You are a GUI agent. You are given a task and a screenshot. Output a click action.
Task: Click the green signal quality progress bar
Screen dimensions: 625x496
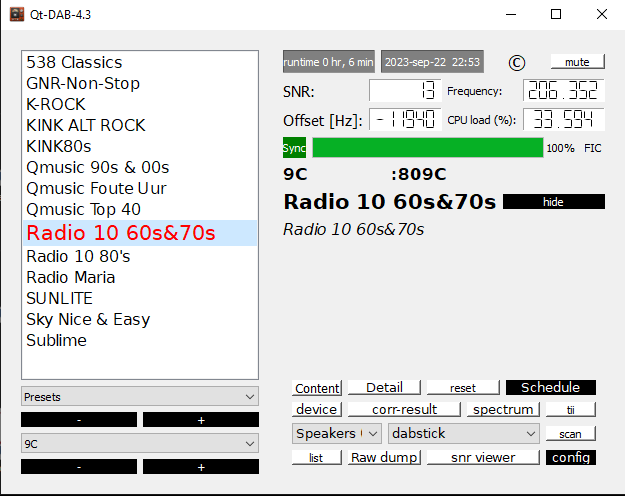(427, 148)
